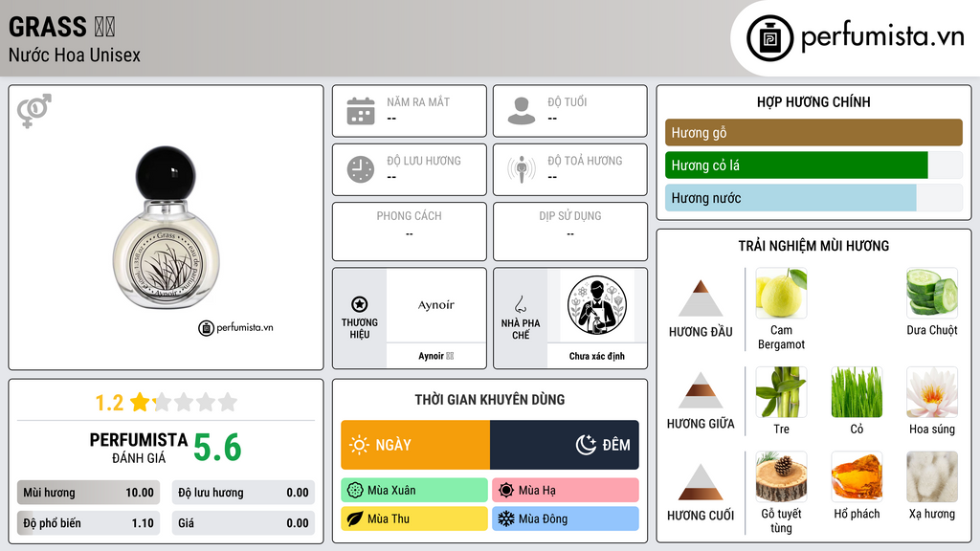Click the Độ lưu hương 0.00 score field
980x551 pixels.
pyautogui.click(x=243, y=493)
